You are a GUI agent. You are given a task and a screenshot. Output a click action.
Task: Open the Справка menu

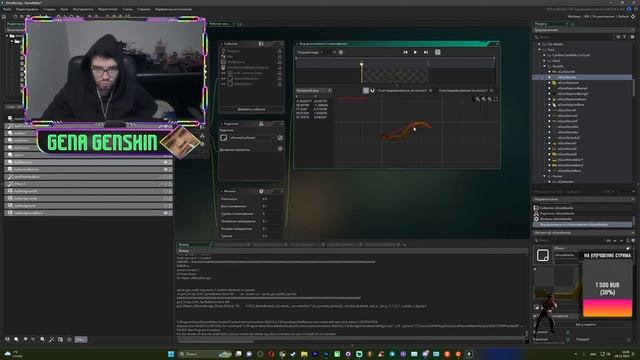pos(144,9)
